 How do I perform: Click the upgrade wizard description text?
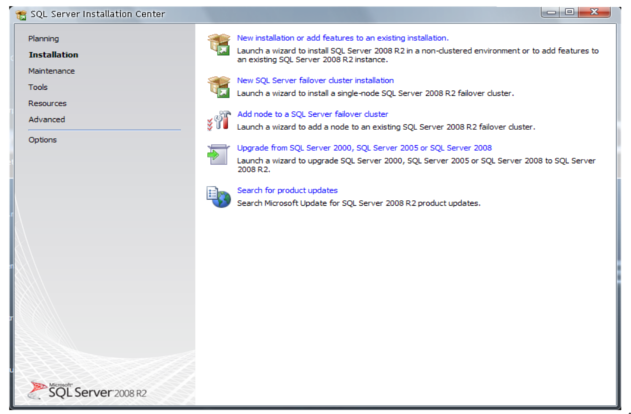(x=416, y=165)
